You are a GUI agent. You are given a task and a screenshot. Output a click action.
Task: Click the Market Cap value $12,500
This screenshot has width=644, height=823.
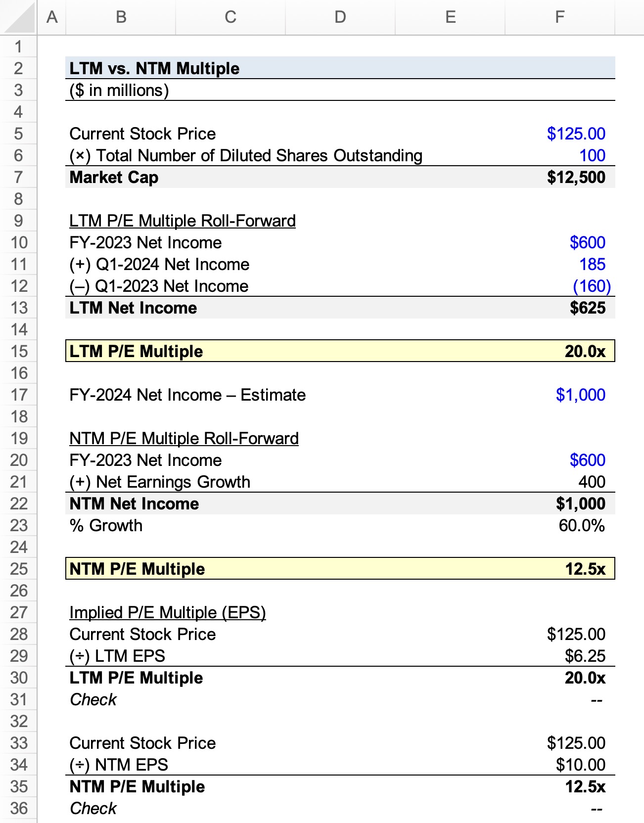576,177
